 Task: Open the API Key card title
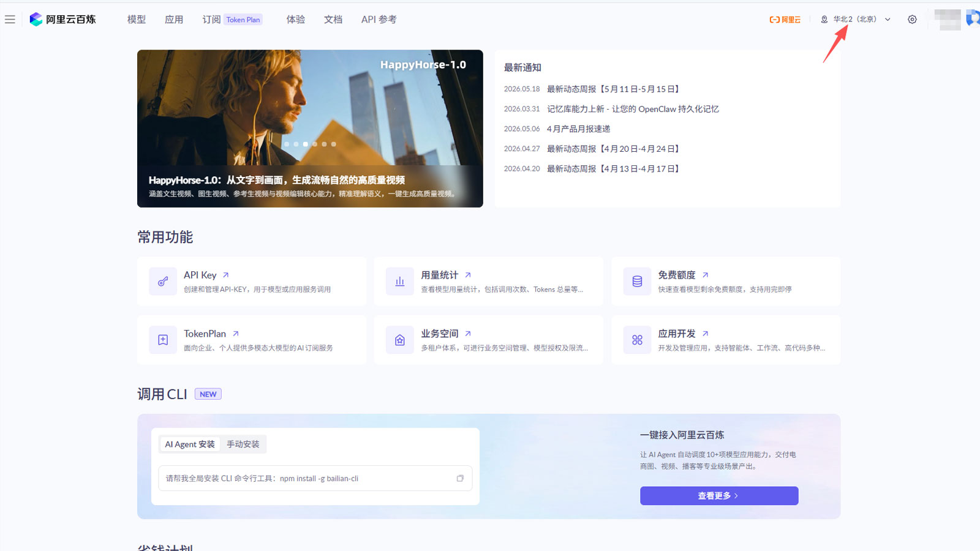[200, 275]
